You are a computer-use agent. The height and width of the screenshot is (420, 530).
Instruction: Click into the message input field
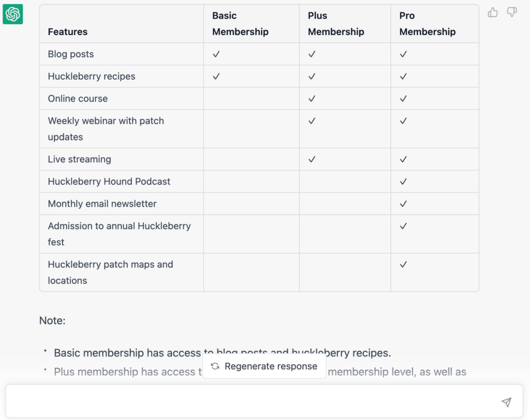248,401
